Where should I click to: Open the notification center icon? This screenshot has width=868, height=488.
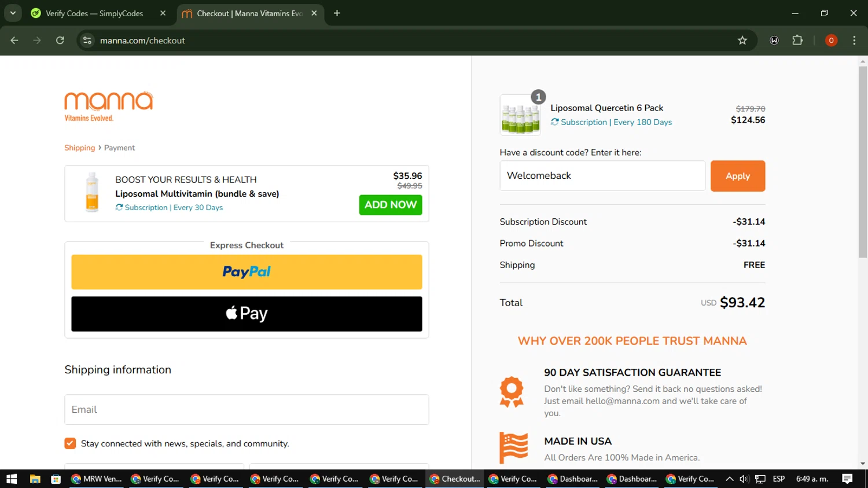(847, 479)
